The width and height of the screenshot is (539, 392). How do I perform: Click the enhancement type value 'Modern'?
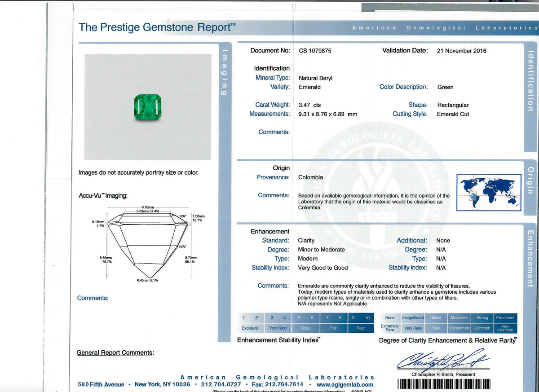pyautogui.click(x=308, y=259)
